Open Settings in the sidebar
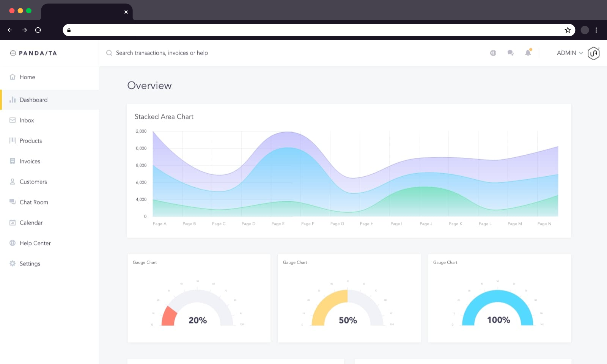Screen dimensions: 607x364 [30, 264]
